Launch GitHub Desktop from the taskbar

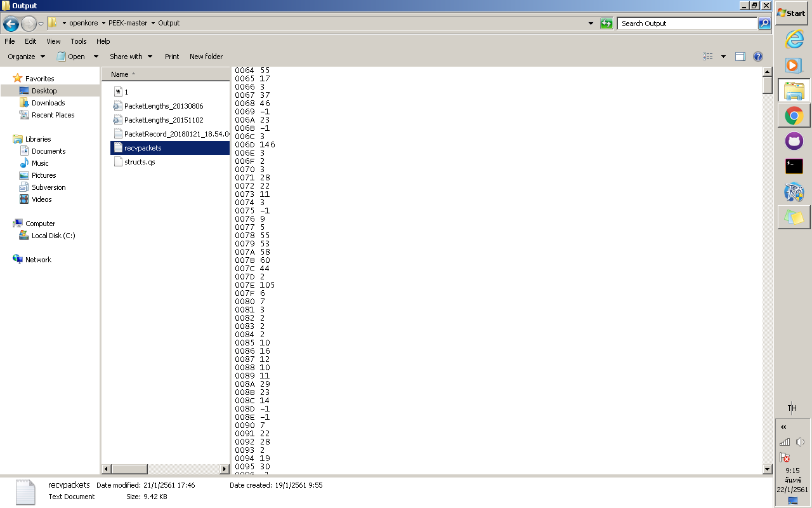[793, 141]
